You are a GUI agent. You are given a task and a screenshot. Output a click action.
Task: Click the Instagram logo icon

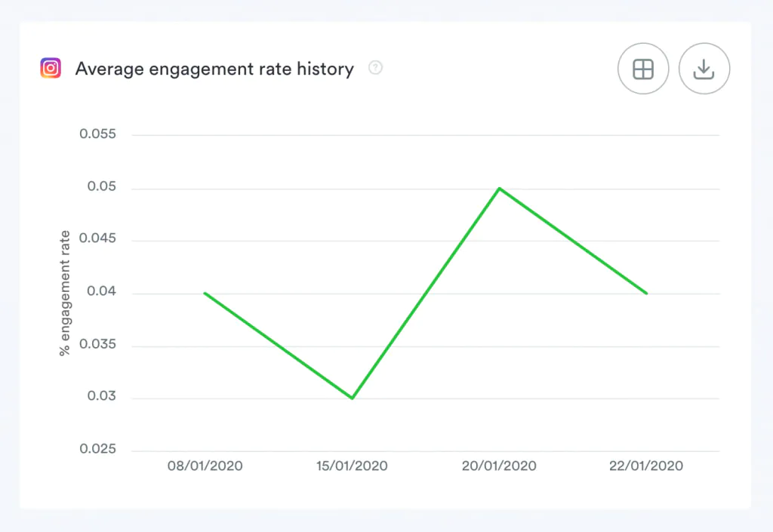tap(51, 68)
